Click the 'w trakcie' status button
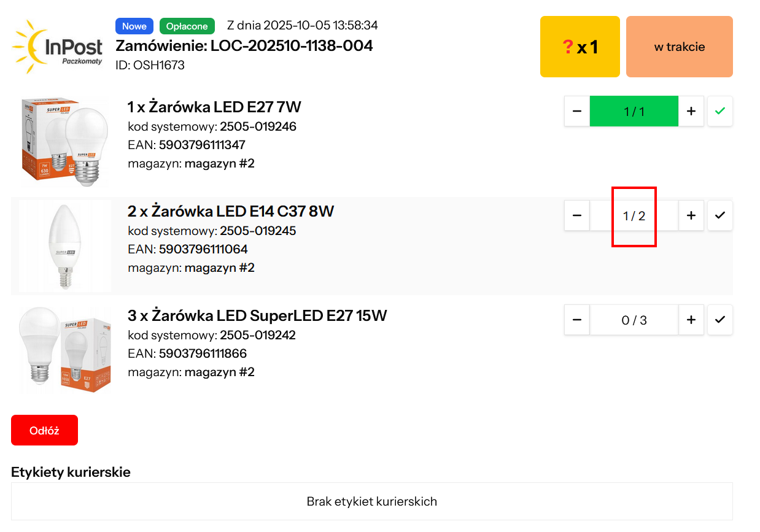 679,47
